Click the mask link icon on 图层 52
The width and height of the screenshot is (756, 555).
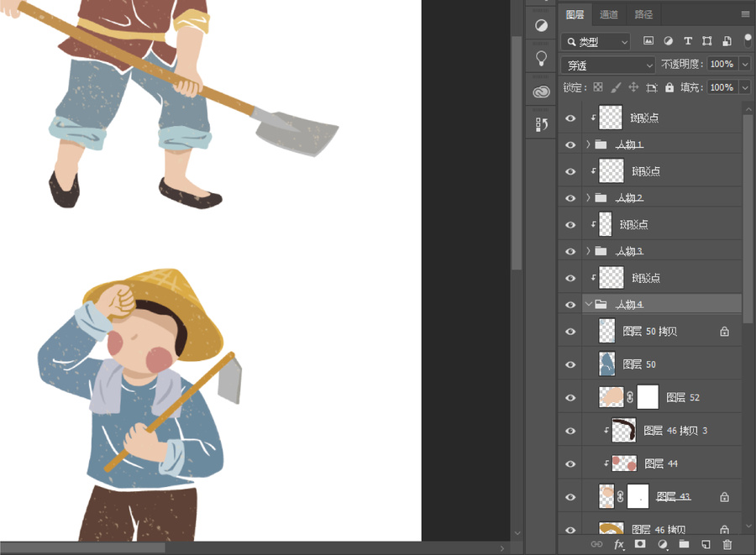[630, 397]
